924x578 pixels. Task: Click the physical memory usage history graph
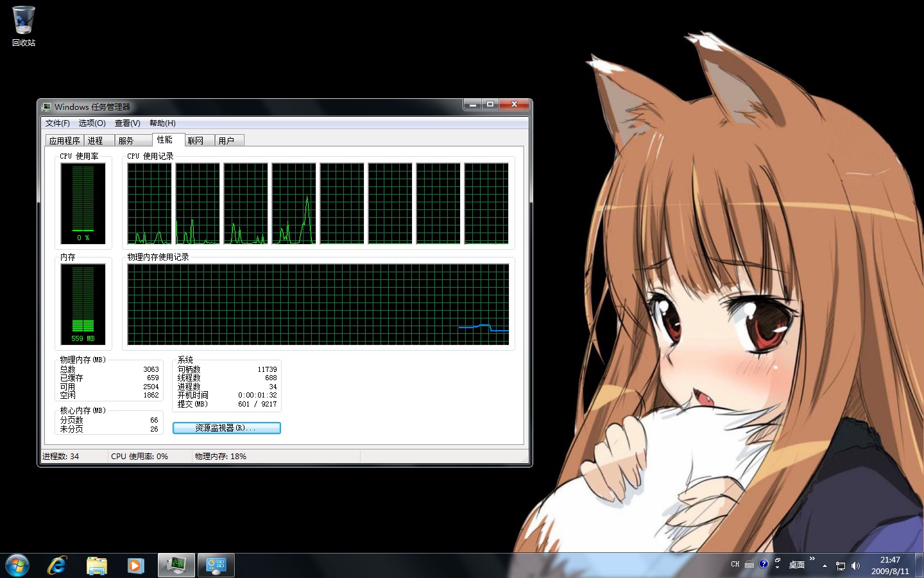[318, 304]
